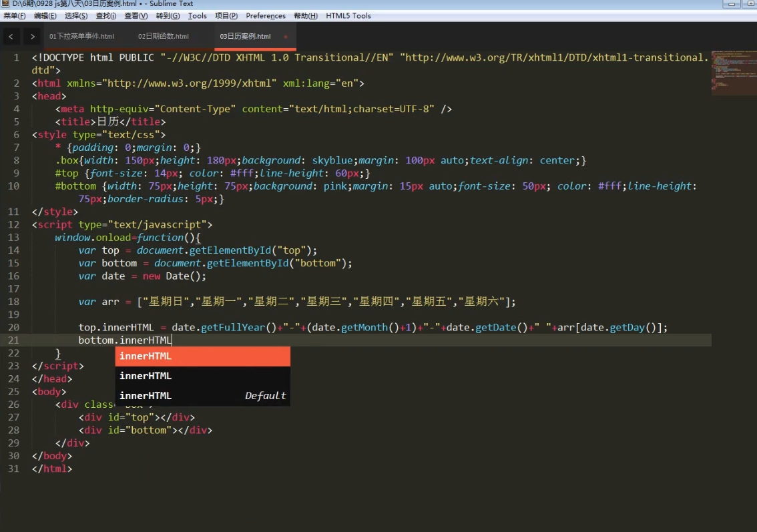Open the 查找(I) menu
This screenshot has width=757, height=532.
pyautogui.click(x=106, y=15)
